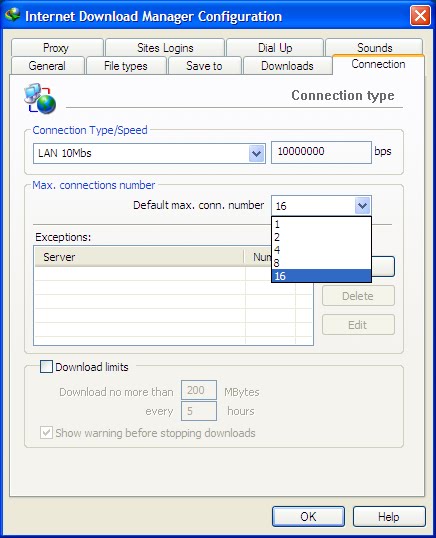Close the Configuration dialog window
This screenshot has width=436, height=538.
click(x=420, y=15)
